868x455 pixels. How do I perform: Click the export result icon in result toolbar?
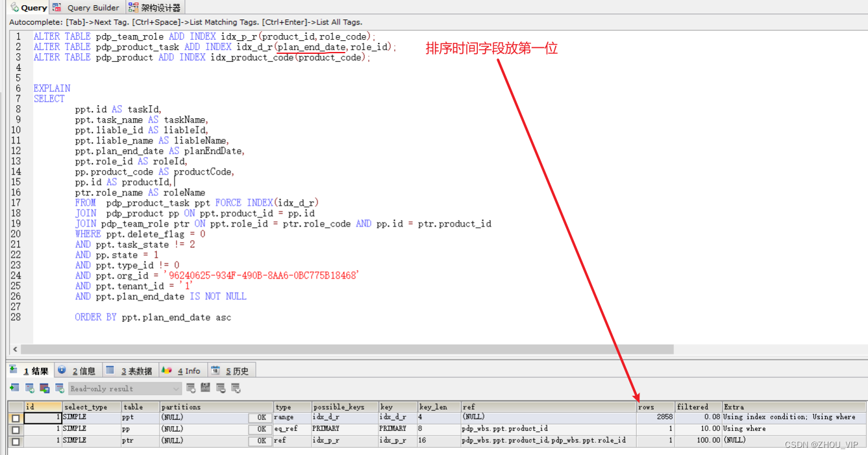click(x=14, y=388)
